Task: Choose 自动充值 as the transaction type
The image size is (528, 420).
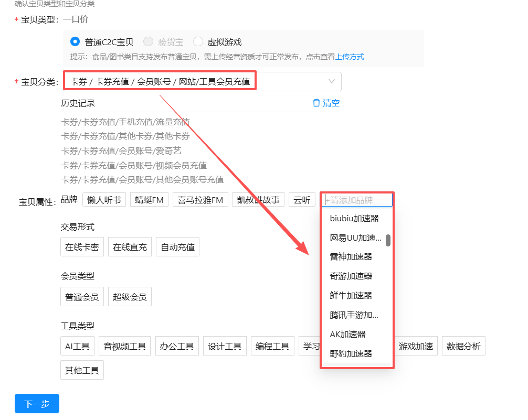Action: click(x=177, y=246)
